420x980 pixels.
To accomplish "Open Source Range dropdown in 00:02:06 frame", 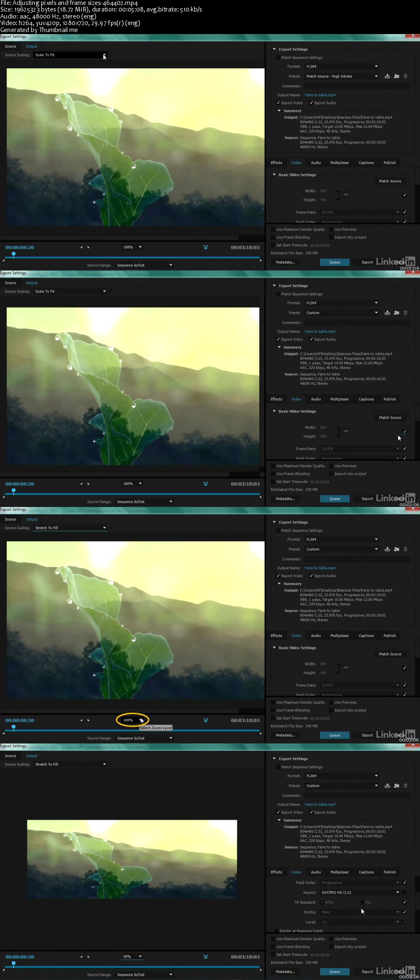I will pyautogui.click(x=144, y=502).
